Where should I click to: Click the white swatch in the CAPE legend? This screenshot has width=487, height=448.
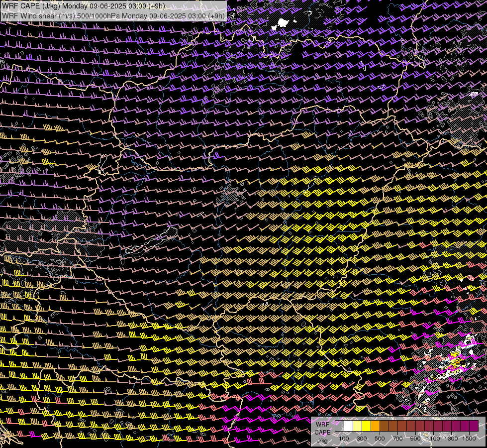[x=349, y=426]
